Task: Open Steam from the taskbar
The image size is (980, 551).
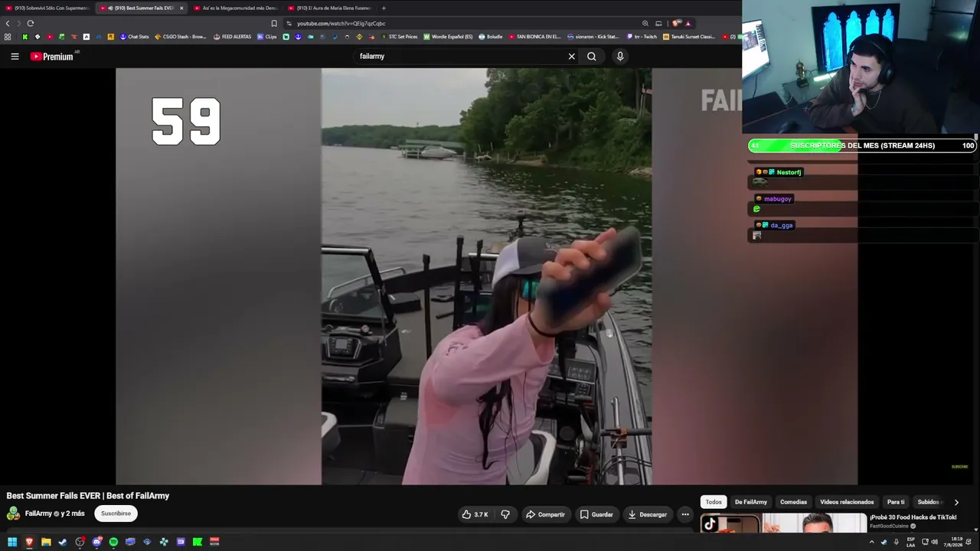Action: coord(63,542)
